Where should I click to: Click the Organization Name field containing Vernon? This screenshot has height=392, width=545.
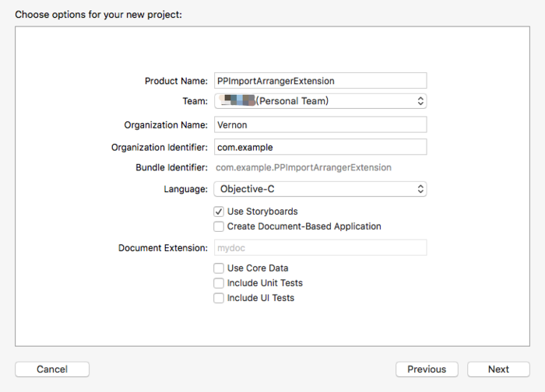[320, 124]
